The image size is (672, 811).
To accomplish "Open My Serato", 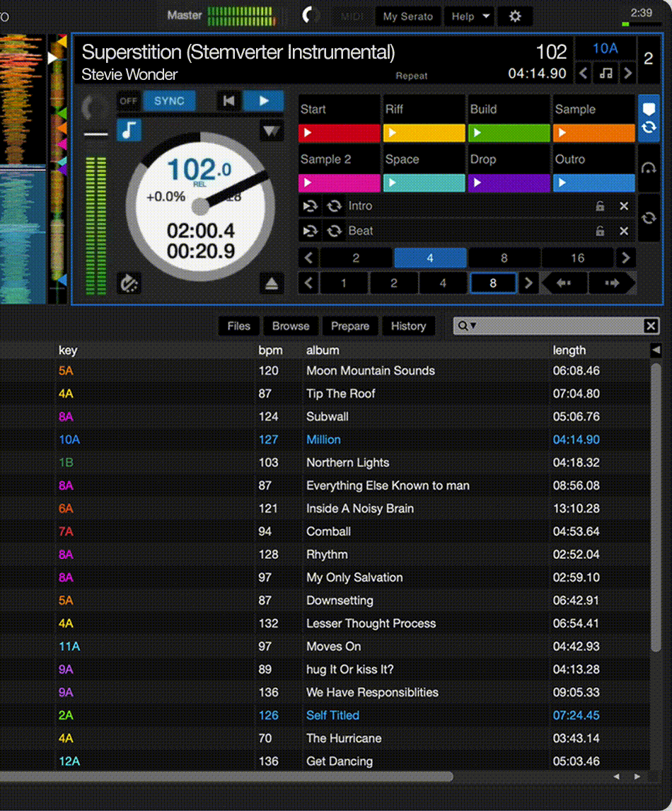I will 408,16.
